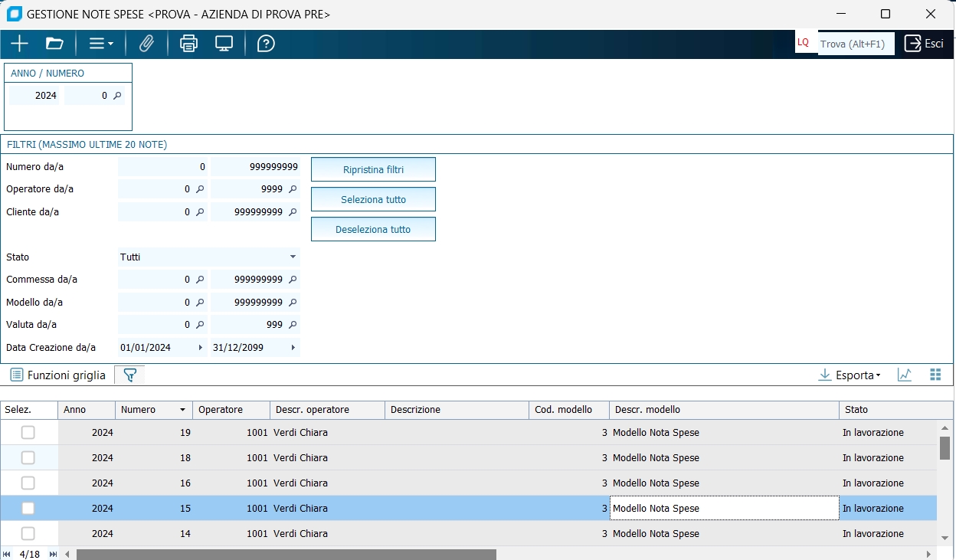Select the checkbox on row number 16
Screen dimensions: 956x560
[x=28, y=483]
